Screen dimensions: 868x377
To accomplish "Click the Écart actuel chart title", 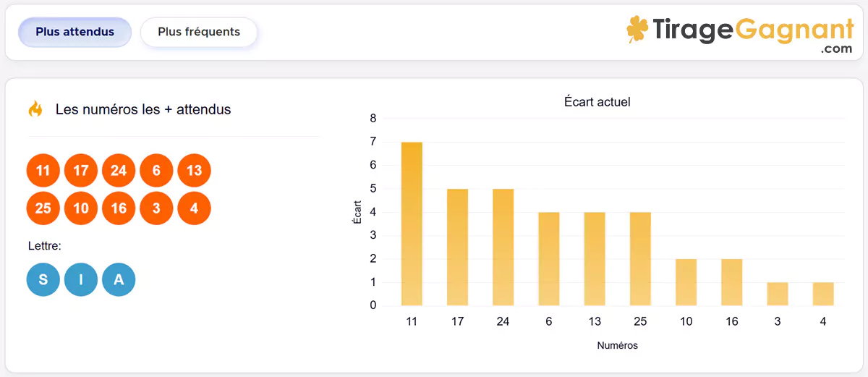I will tap(597, 102).
